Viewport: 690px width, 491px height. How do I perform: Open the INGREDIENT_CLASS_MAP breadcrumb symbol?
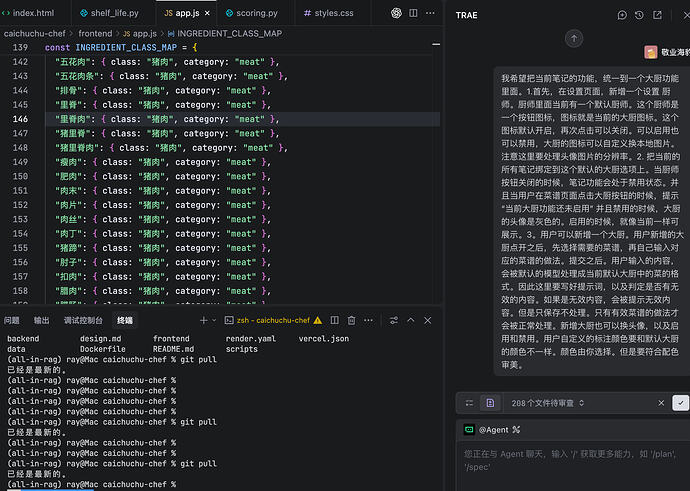click(x=225, y=33)
